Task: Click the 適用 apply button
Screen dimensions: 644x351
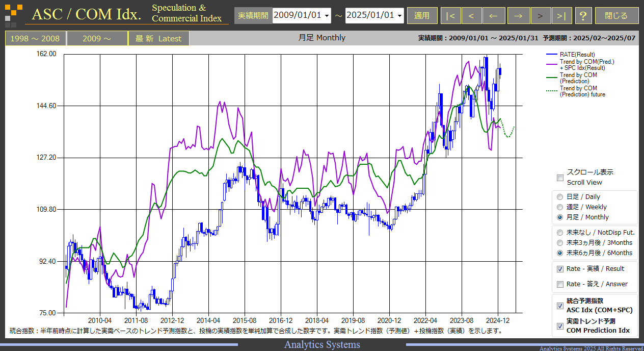Action: point(422,16)
